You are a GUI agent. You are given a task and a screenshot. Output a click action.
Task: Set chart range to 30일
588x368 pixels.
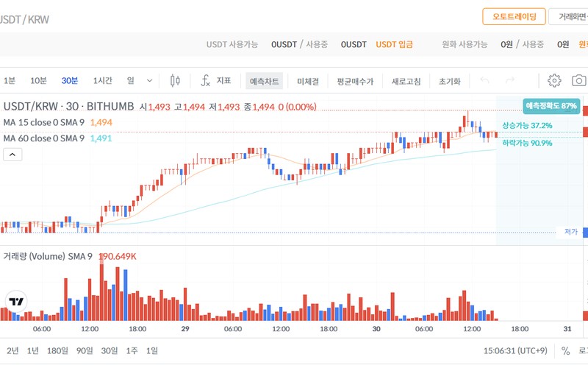tap(109, 351)
